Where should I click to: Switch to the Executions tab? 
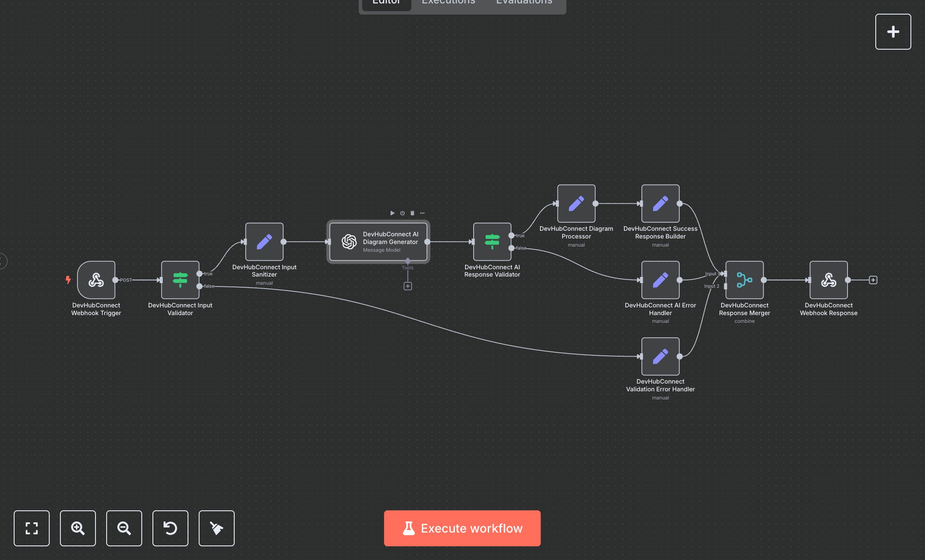(x=448, y=3)
